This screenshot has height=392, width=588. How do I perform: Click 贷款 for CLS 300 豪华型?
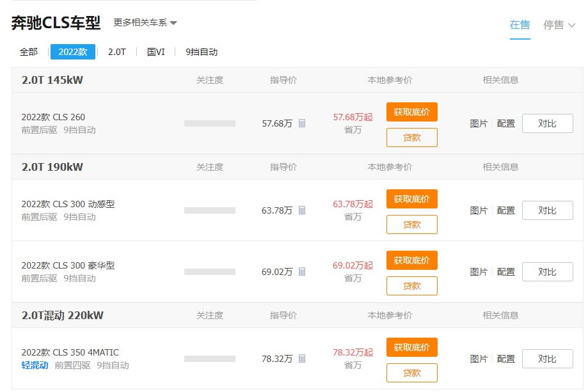click(412, 286)
